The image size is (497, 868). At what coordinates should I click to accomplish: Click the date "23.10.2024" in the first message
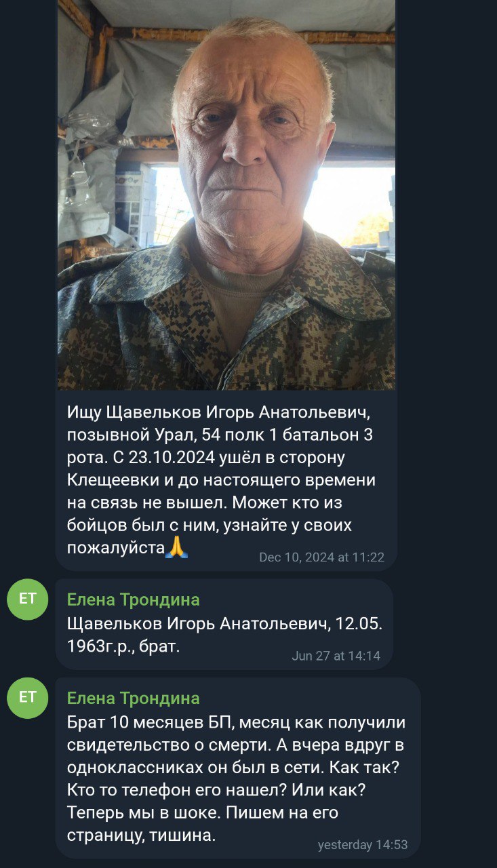(x=178, y=458)
